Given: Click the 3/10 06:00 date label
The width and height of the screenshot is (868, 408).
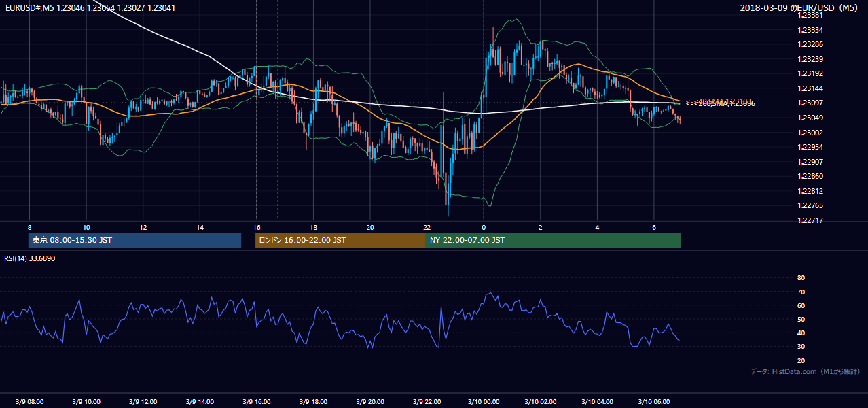Looking at the screenshot, I should [653, 401].
